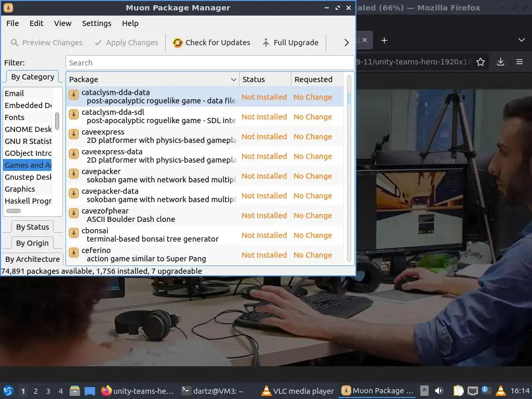This screenshot has width=532, height=399.
Task: Select the Email category
Action: [28, 94]
